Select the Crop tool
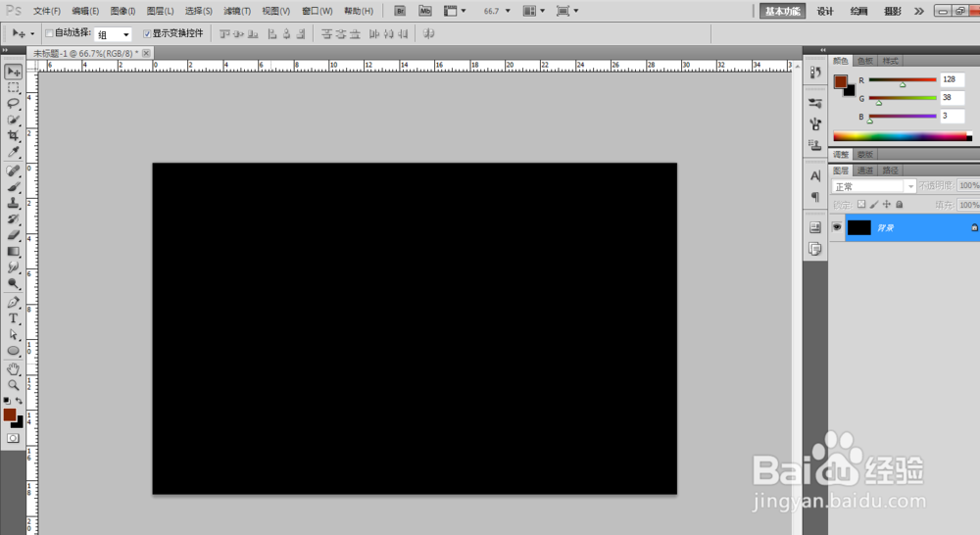This screenshot has height=535, width=980. (x=13, y=135)
